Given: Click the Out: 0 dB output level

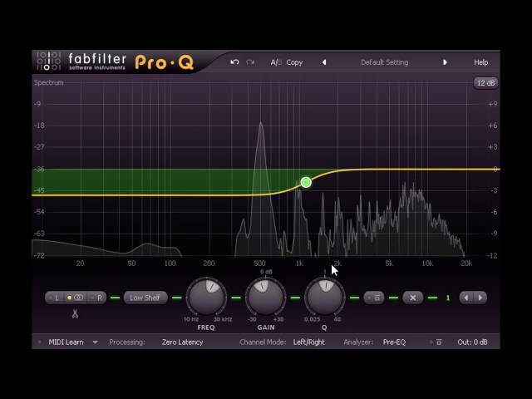Looking at the screenshot, I should point(472,342).
